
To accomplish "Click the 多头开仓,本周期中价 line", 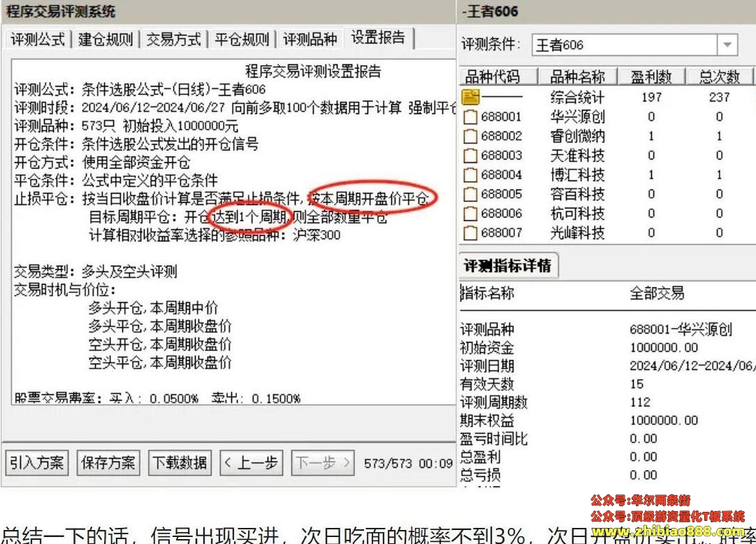I will pyautogui.click(x=153, y=308).
